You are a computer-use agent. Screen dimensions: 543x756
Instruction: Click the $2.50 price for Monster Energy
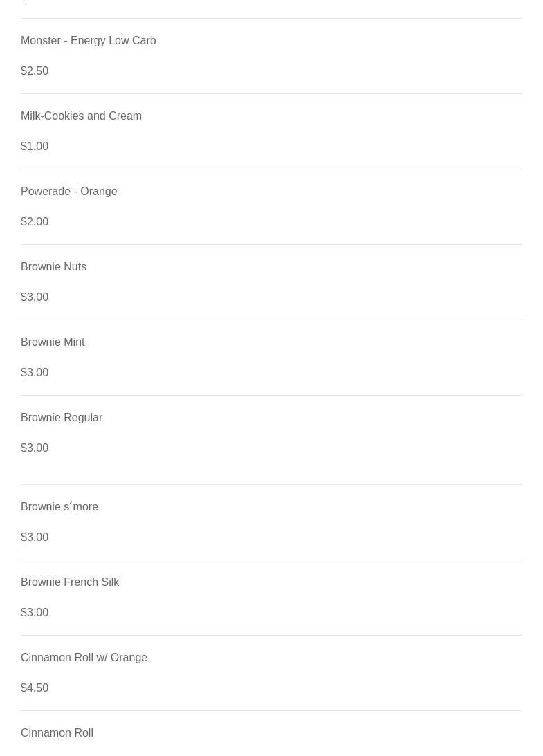coord(35,71)
